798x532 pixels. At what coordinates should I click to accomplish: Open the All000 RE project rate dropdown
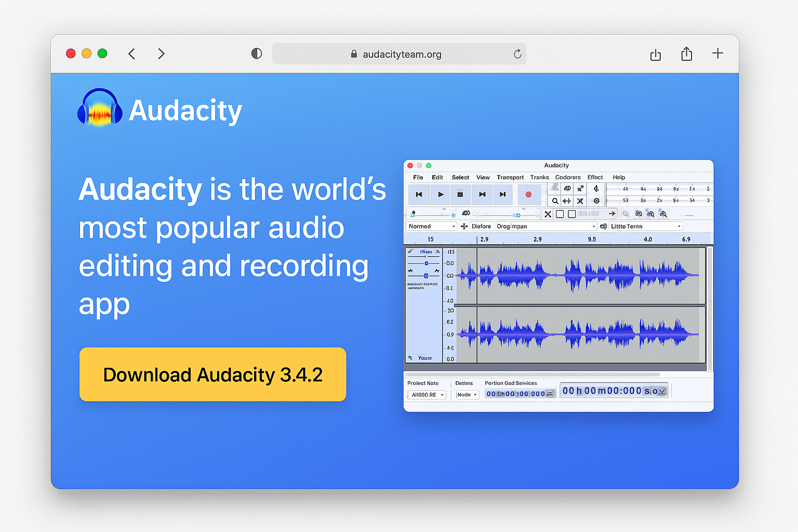[x=427, y=394]
